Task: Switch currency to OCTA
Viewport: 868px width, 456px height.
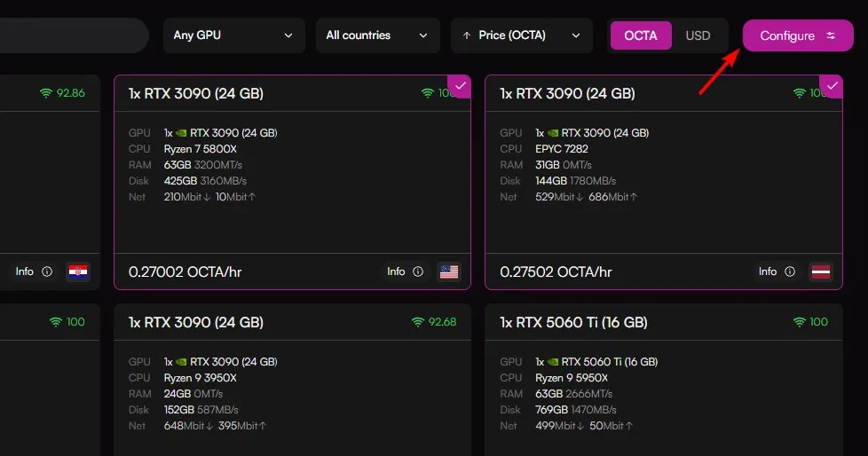Action: click(641, 35)
